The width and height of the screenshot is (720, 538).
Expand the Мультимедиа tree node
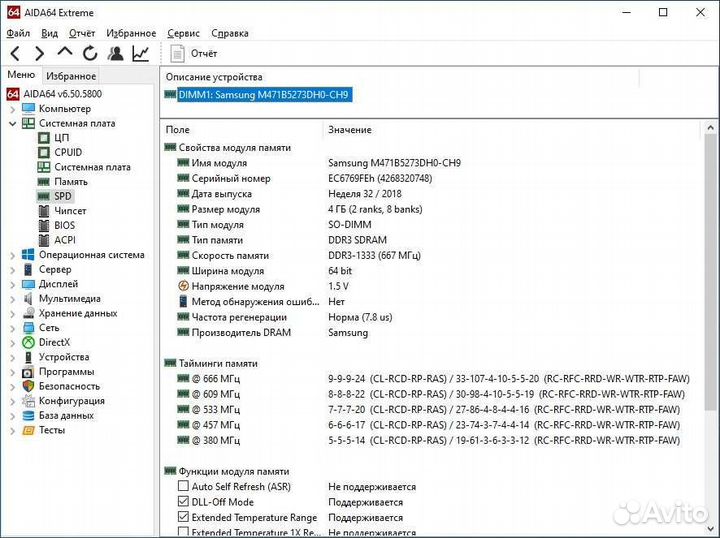pyautogui.click(x=12, y=299)
